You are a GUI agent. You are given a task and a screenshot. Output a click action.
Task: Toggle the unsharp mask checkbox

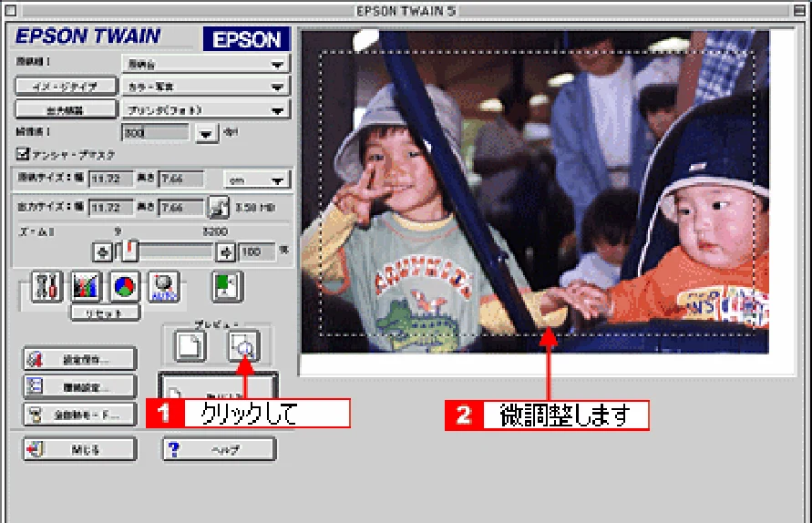pyautogui.click(x=22, y=153)
